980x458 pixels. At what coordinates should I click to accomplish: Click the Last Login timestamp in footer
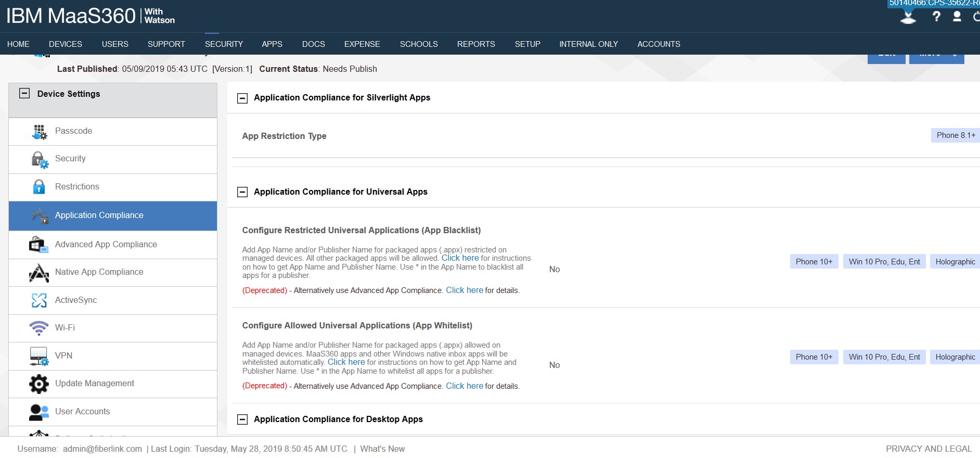[x=249, y=449]
